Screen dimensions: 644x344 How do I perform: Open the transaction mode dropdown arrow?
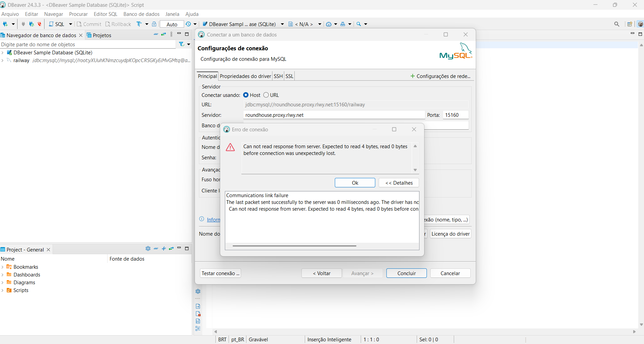coord(147,24)
